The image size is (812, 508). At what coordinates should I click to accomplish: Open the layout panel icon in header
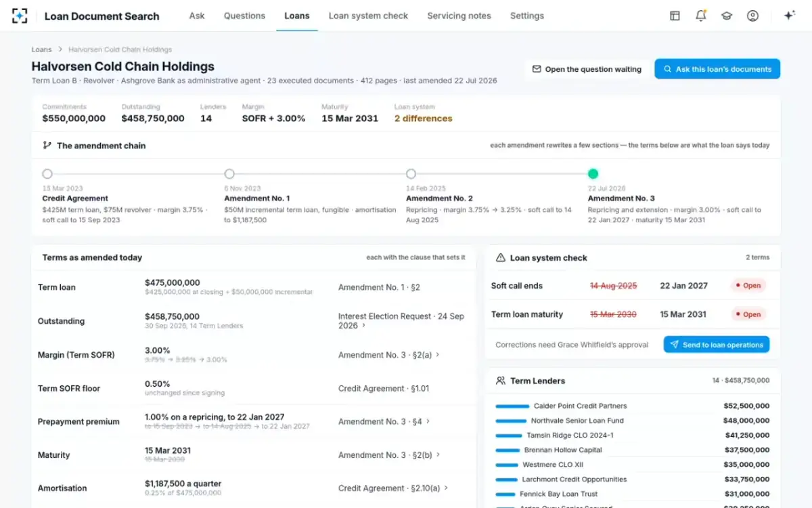pyautogui.click(x=675, y=16)
